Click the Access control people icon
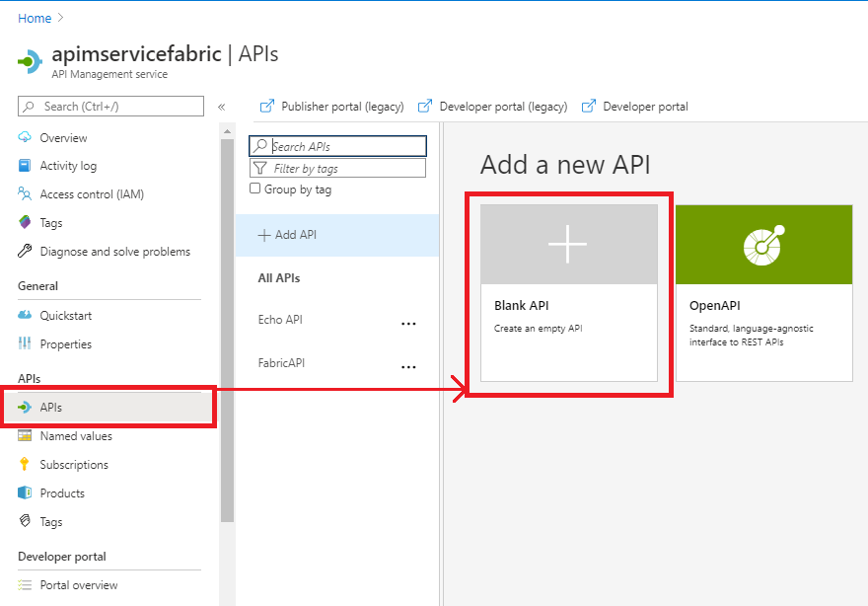This screenshot has width=868, height=606. point(25,193)
